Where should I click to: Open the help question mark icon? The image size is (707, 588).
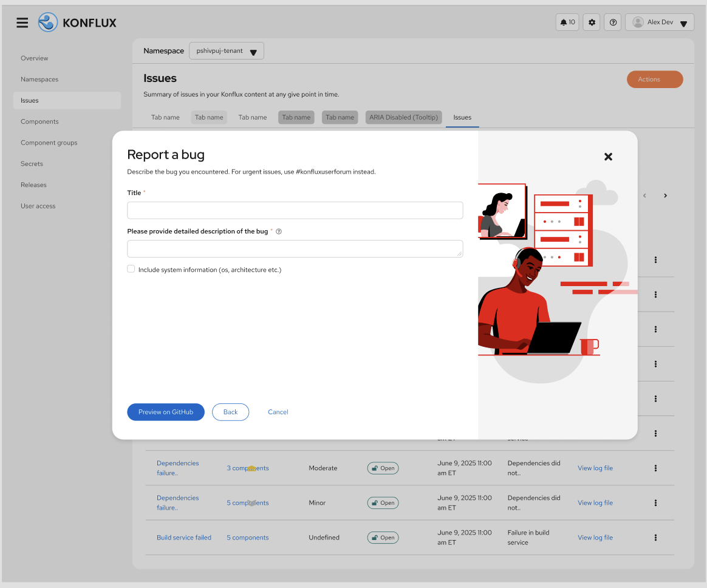tap(613, 22)
